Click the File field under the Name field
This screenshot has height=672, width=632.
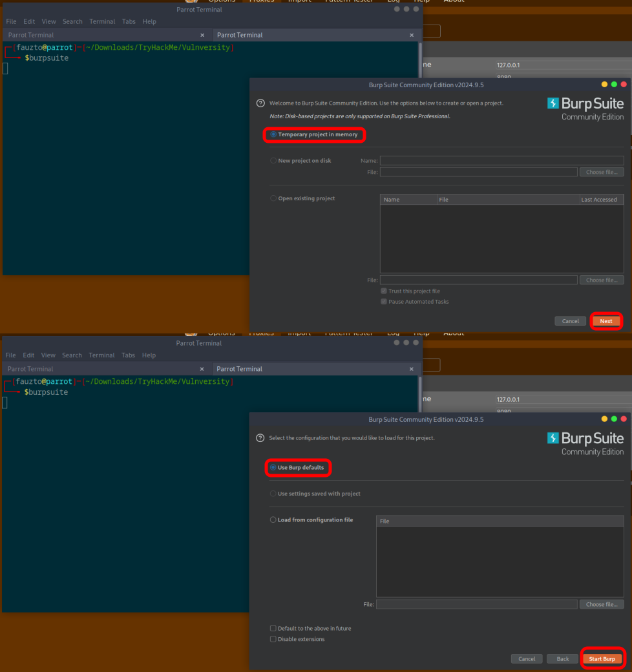point(479,172)
